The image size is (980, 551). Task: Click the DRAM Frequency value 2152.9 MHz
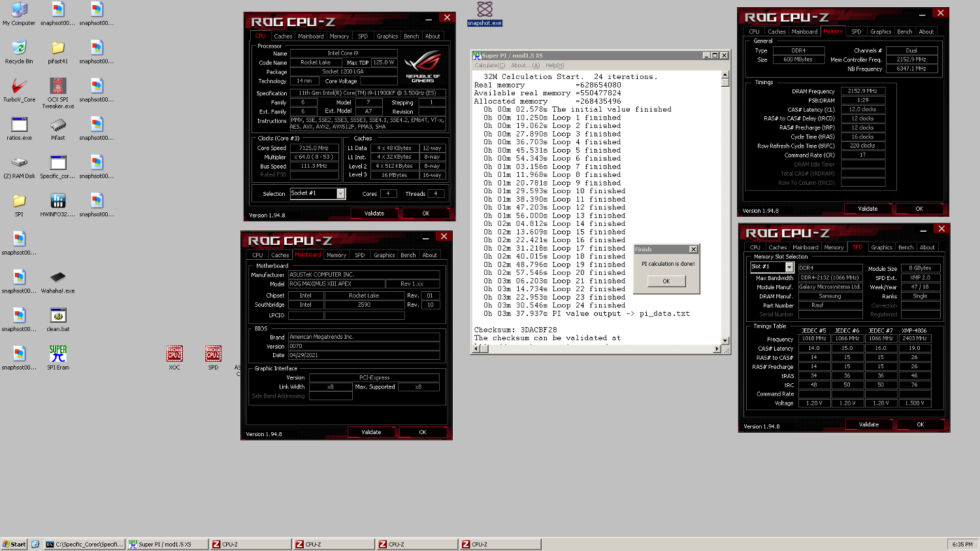(x=862, y=91)
